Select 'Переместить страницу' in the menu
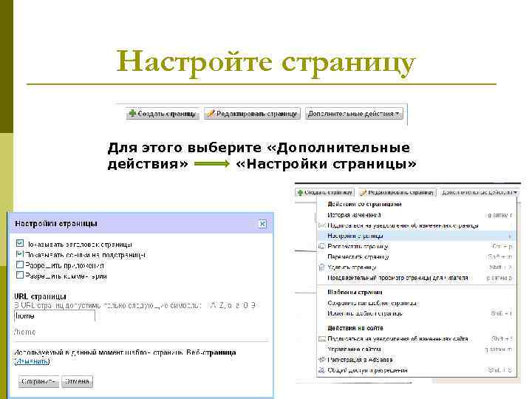Image resolution: width=532 pixels, height=399 pixels. [358, 257]
